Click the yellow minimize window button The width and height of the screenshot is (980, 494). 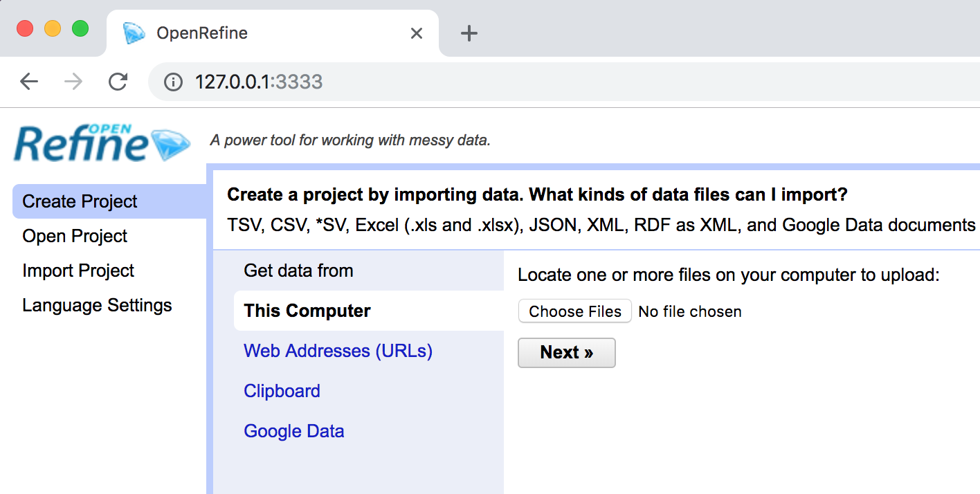53,28
